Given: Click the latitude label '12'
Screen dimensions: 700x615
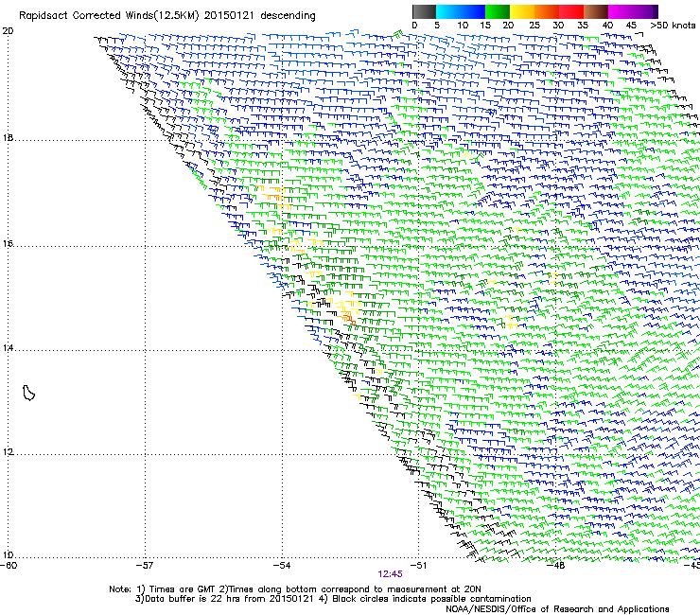Looking at the screenshot, I should pyautogui.click(x=8, y=452).
